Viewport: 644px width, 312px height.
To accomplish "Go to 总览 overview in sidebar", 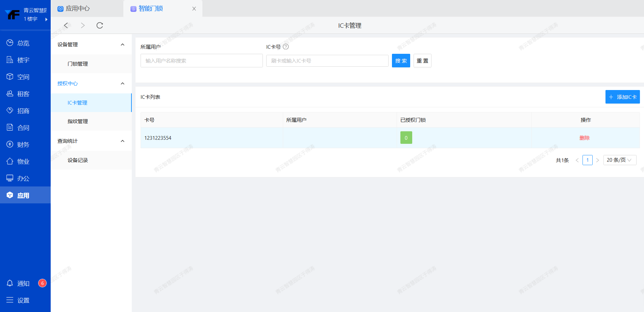I will click(x=23, y=43).
